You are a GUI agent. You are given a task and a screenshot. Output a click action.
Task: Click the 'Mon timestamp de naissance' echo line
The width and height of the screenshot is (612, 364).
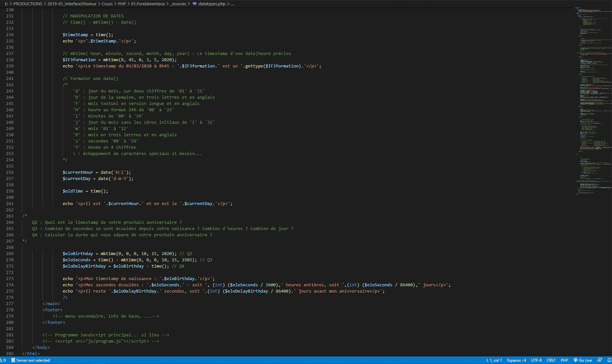point(139,278)
